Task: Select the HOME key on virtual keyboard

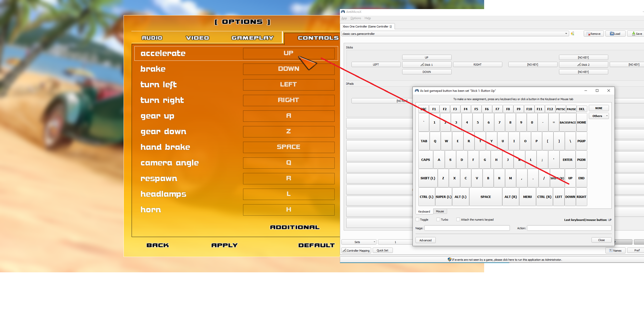Action: (x=581, y=123)
